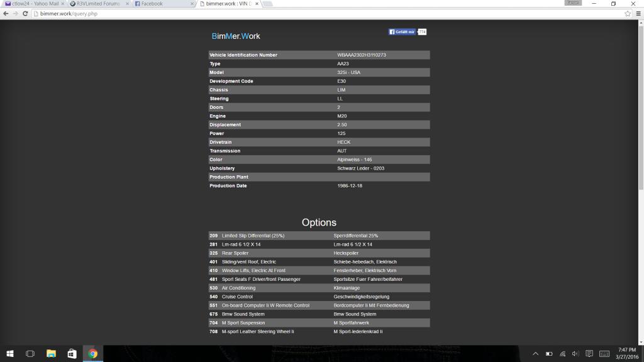Close the bimmer.work tab
The image size is (644, 362).
point(257,4)
